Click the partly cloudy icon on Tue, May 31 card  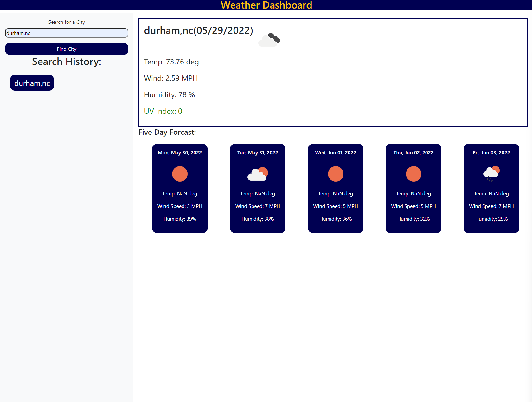click(258, 174)
